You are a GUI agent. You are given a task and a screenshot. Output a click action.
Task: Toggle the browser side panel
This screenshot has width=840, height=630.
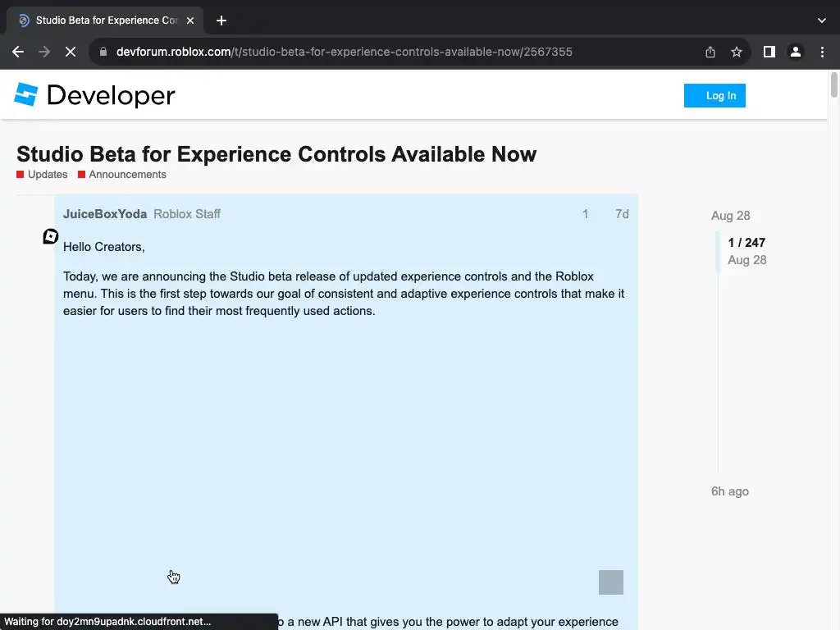click(x=769, y=52)
